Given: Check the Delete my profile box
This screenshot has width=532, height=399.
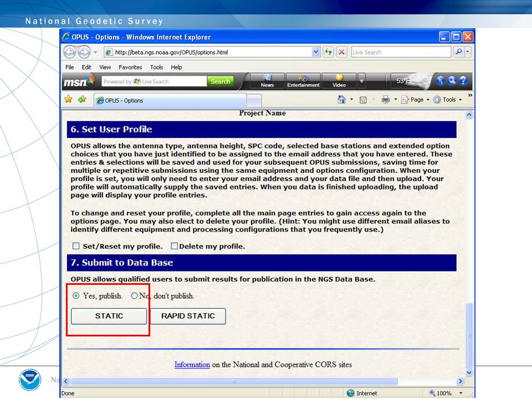Looking at the screenshot, I should [174, 246].
